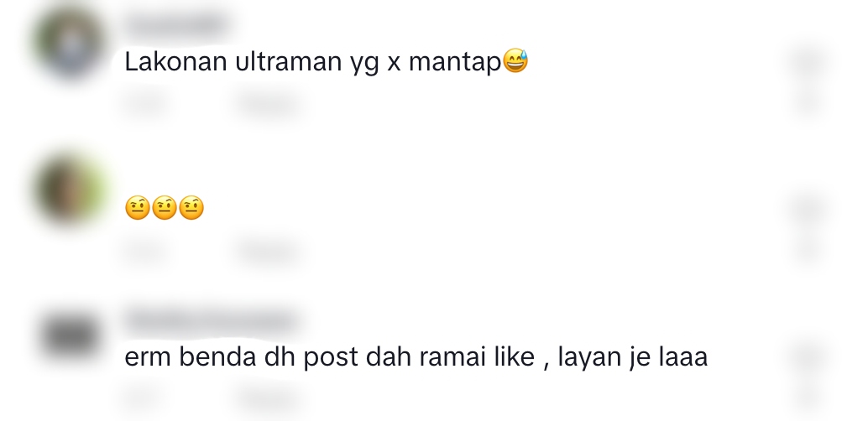The image size is (868, 421).
Task: Click the first raised-eyebrow emoji
Action: coord(138,208)
